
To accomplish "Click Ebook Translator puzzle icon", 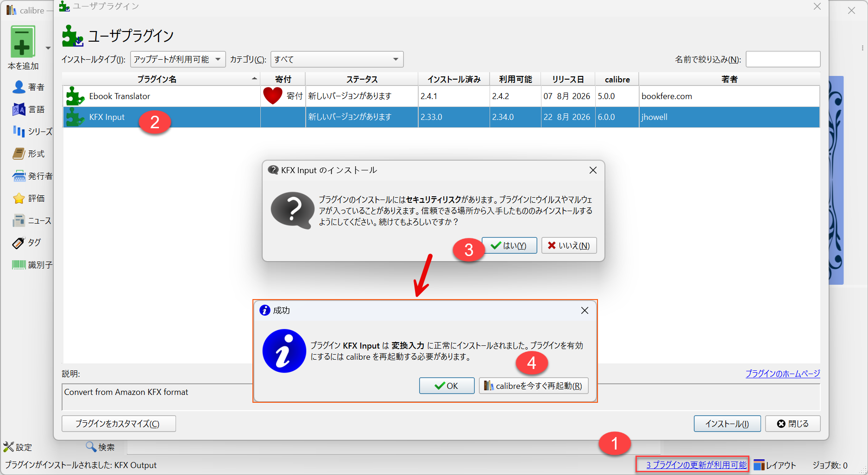I will pos(75,96).
